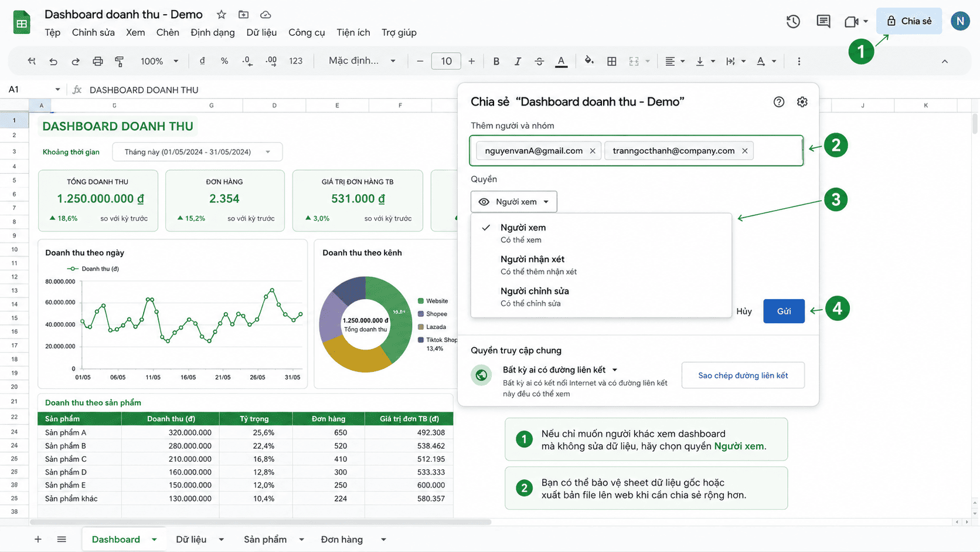Open the Trợ giúp menu
The image size is (980, 552).
399,32
